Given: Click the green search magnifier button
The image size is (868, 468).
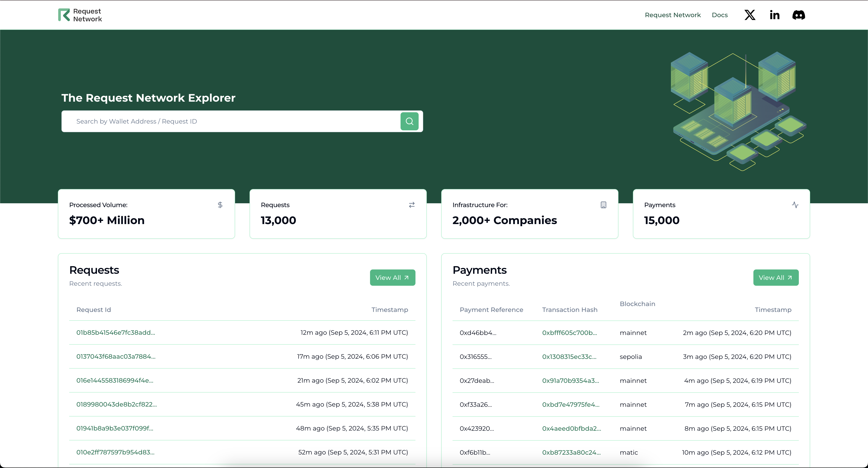Looking at the screenshot, I should pyautogui.click(x=409, y=121).
